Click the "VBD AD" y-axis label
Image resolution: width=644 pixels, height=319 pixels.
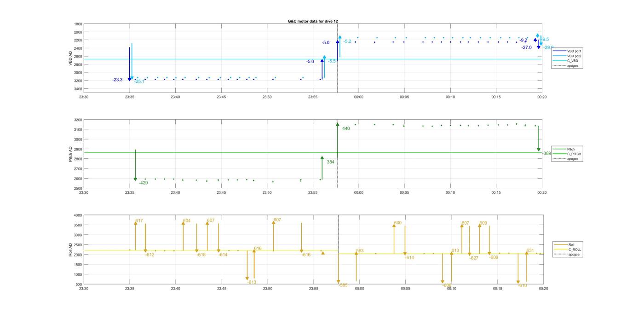pyautogui.click(x=71, y=58)
